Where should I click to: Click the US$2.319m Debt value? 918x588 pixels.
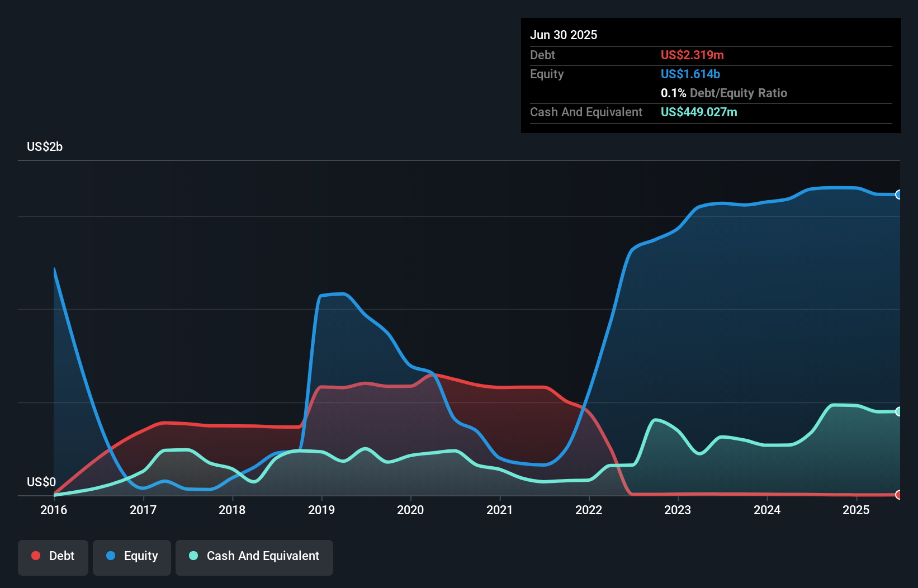692,55
